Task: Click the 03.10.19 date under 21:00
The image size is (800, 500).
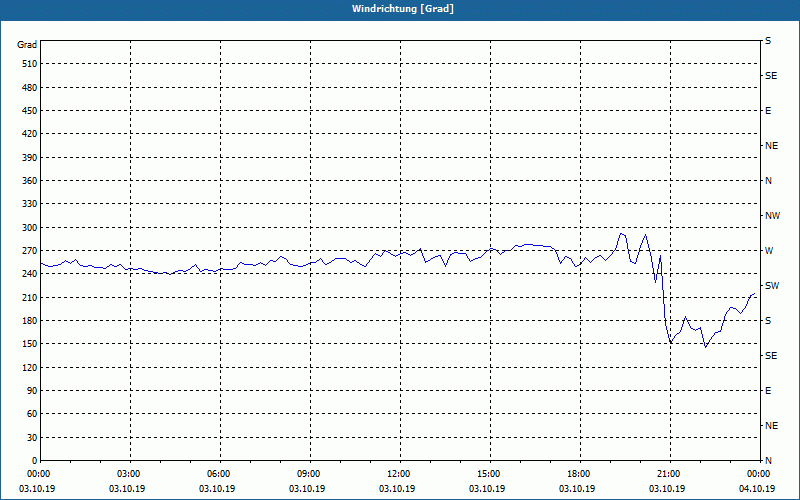Action: click(667, 488)
